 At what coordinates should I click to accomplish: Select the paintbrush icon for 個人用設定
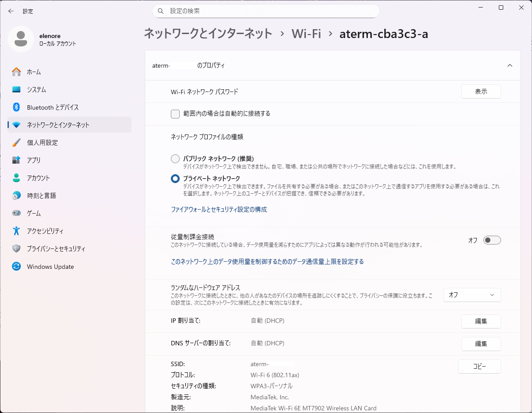point(16,142)
